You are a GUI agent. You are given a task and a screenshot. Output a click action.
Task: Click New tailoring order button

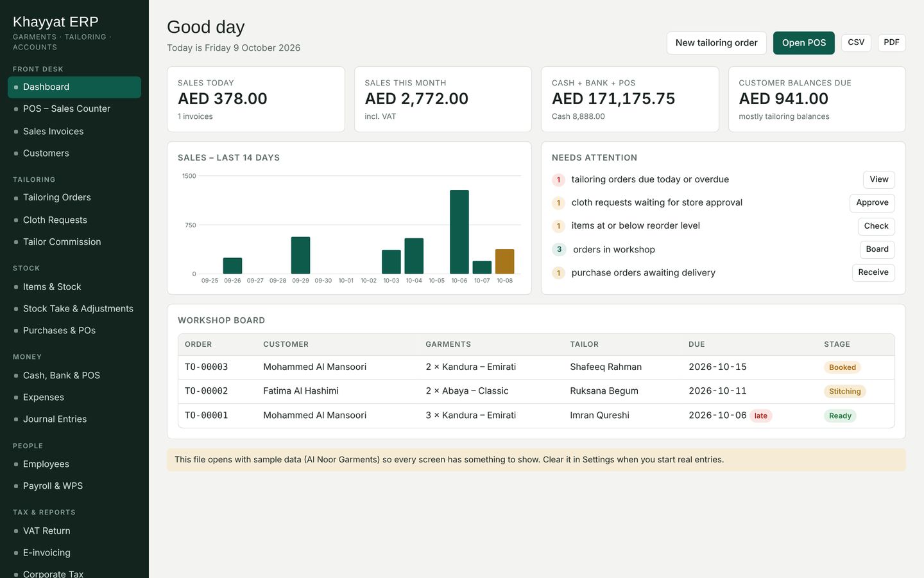coord(716,43)
